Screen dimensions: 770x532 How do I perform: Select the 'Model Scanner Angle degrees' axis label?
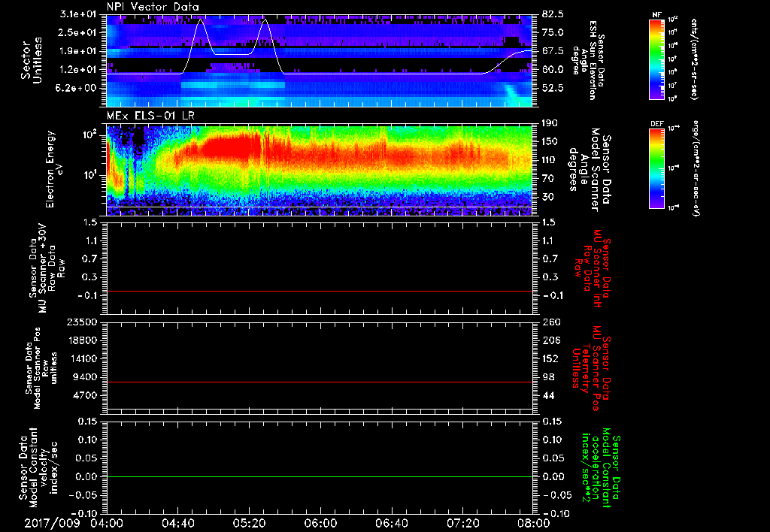(x=590, y=170)
